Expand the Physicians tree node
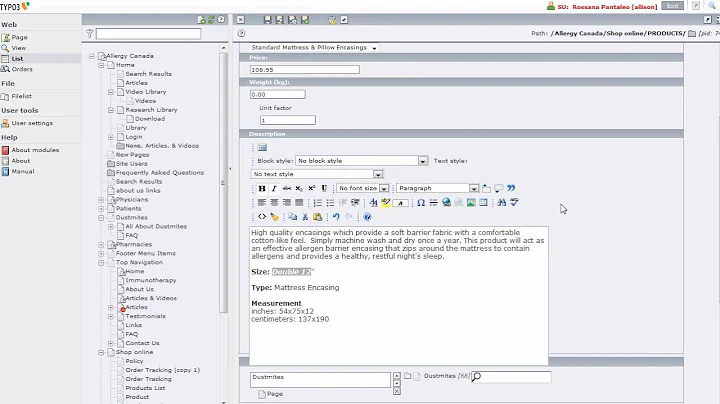The height and width of the screenshot is (404, 720). (101, 200)
